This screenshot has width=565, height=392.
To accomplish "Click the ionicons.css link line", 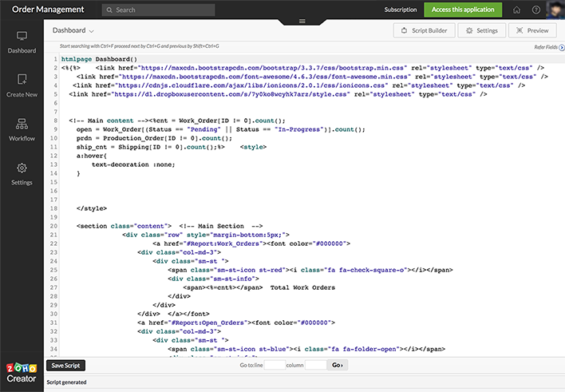I will [x=298, y=85].
